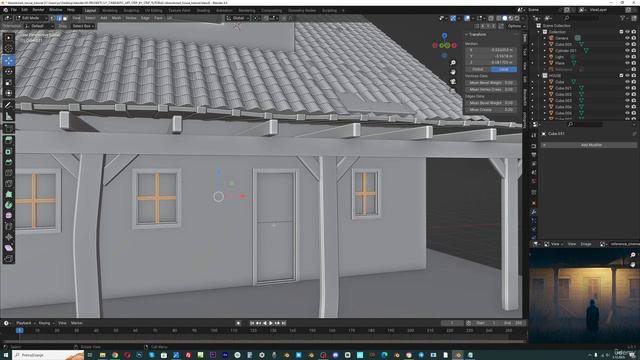Enable edge select mode
Screen dimensions: 640x360
pyautogui.click(x=60, y=18)
